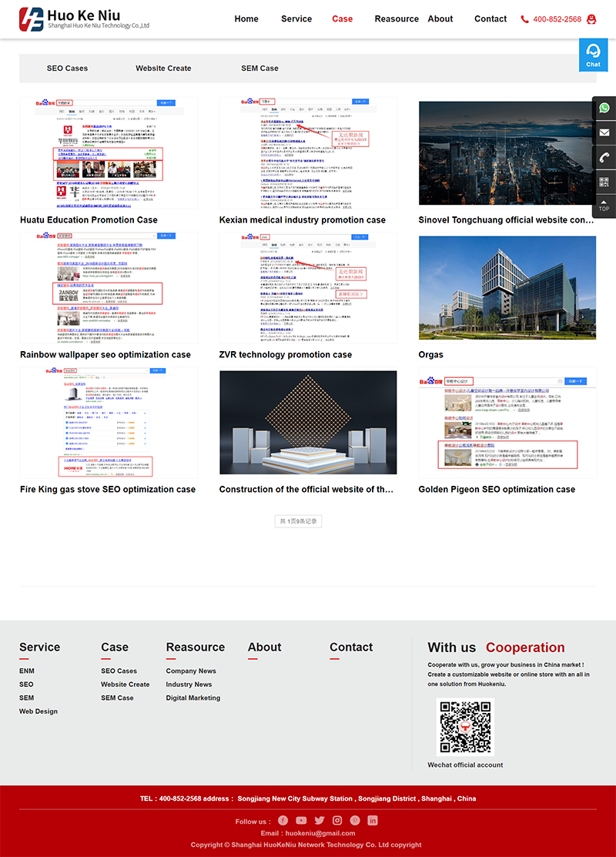
Task: Open WhatsApp from the side toolbar
Action: click(x=604, y=108)
